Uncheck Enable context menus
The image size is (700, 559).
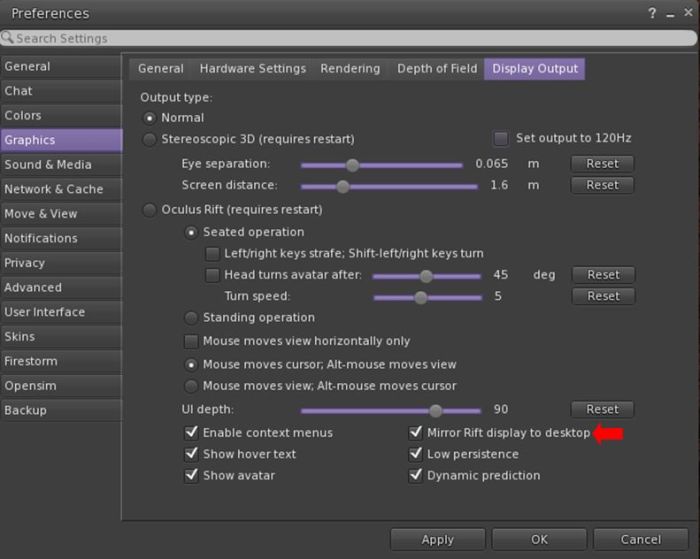point(192,432)
